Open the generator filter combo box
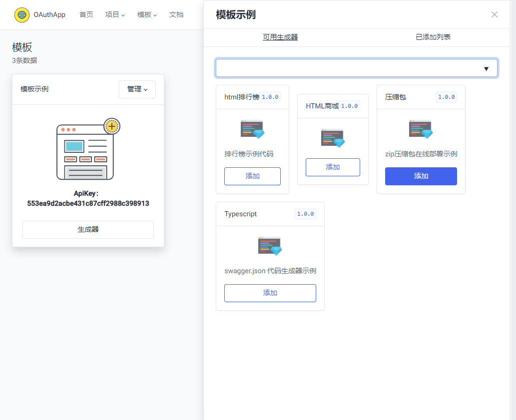Image resolution: width=516 pixels, height=420 pixels. coord(357,68)
